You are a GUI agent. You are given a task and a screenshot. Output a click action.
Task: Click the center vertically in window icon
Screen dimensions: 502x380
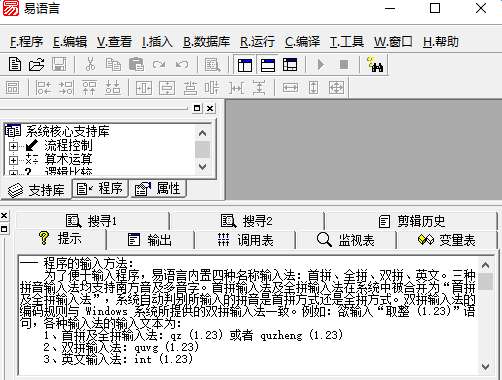tap(167, 88)
